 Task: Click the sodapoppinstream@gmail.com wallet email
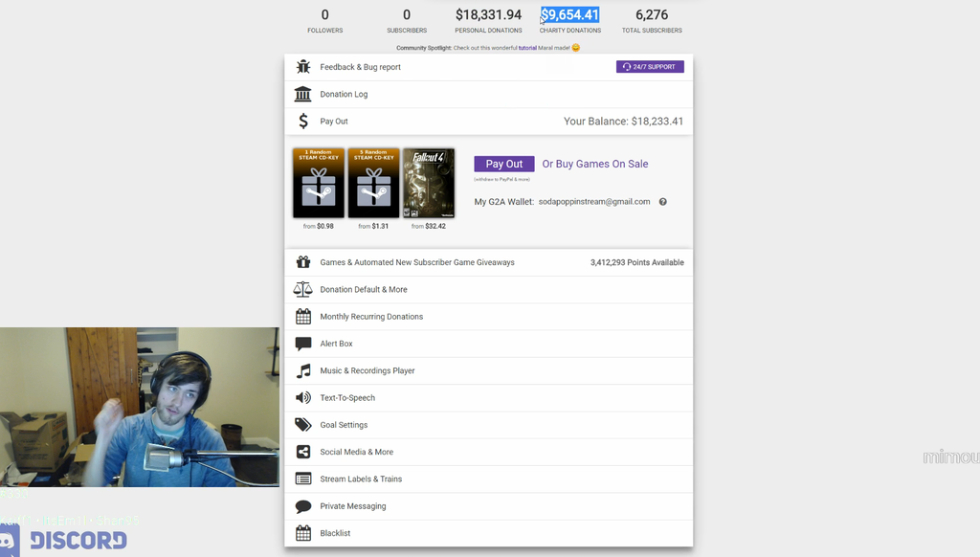pyautogui.click(x=594, y=202)
